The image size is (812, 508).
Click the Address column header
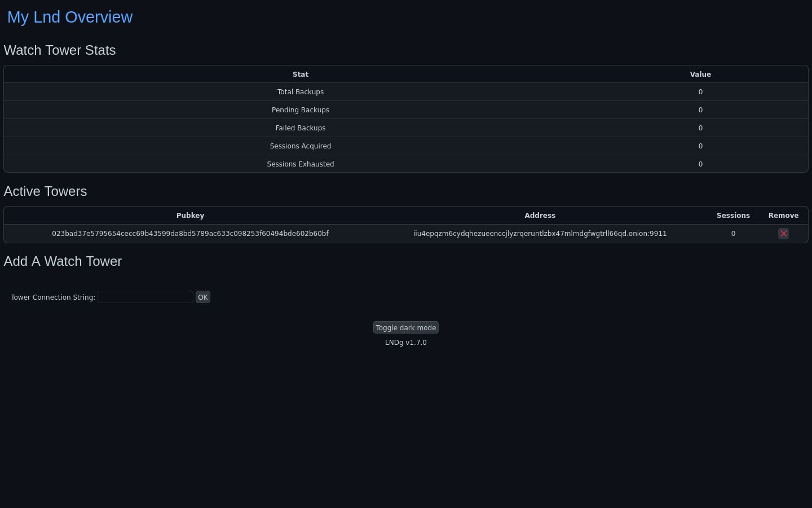point(540,216)
